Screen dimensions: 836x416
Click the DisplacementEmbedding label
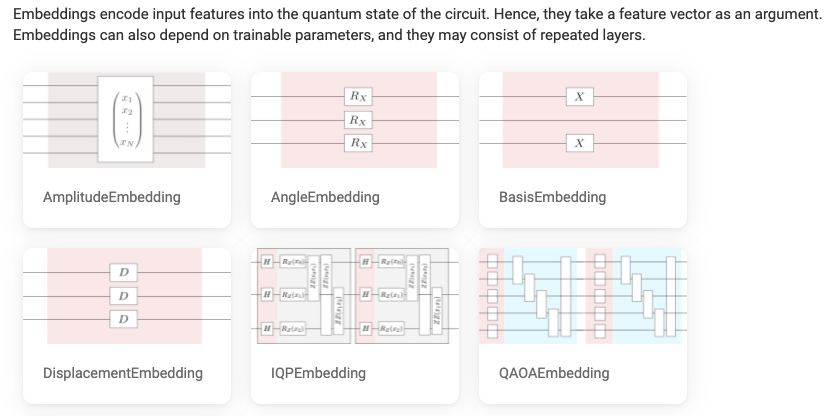click(x=123, y=373)
